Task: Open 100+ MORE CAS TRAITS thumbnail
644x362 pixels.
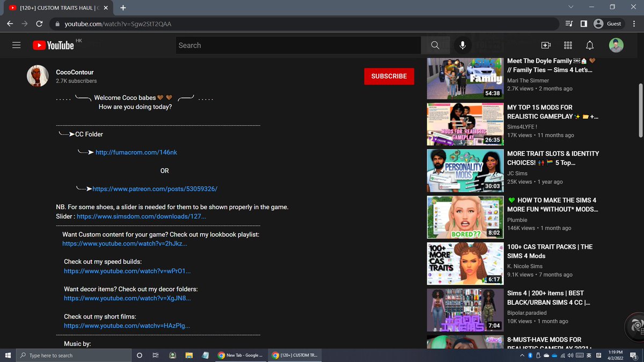Action: coord(465,264)
